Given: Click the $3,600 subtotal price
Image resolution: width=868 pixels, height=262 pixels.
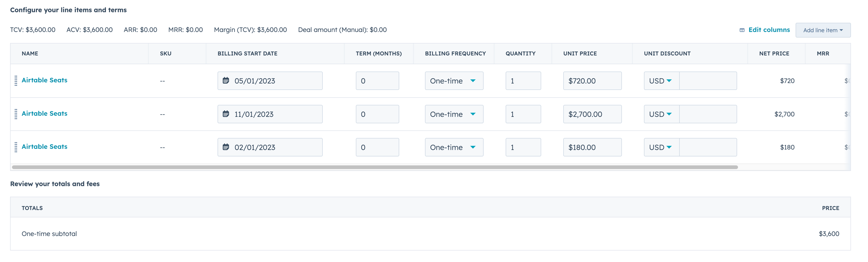Looking at the screenshot, I should (x=829, y=234).
